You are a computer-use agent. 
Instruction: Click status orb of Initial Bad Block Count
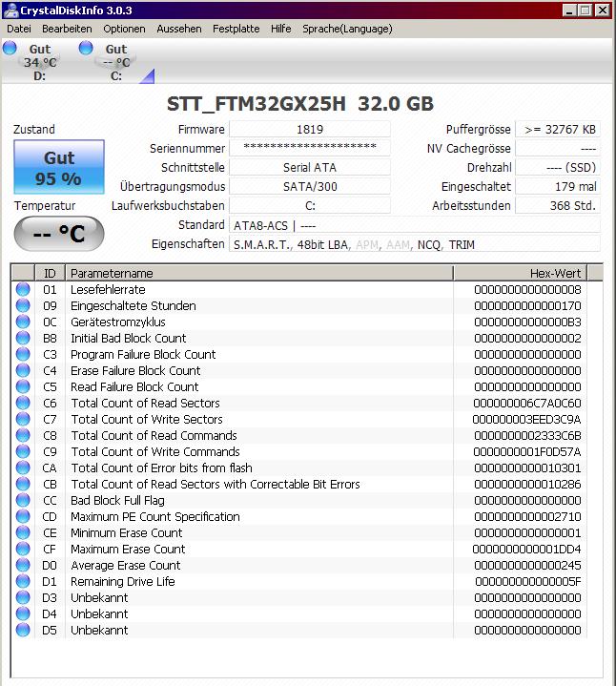click(23, 338)
